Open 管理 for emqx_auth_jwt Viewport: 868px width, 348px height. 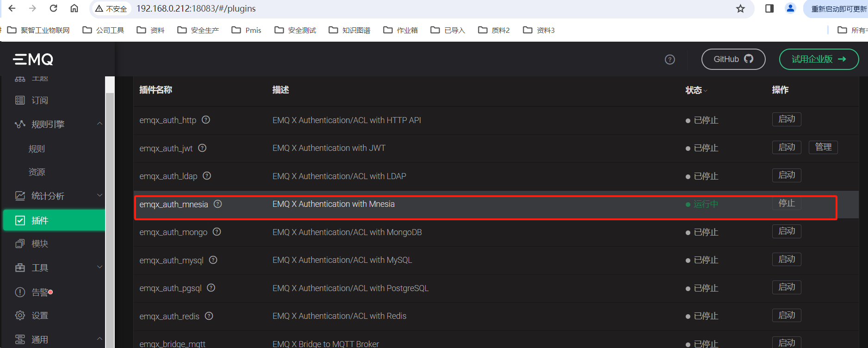pos(823,147)
